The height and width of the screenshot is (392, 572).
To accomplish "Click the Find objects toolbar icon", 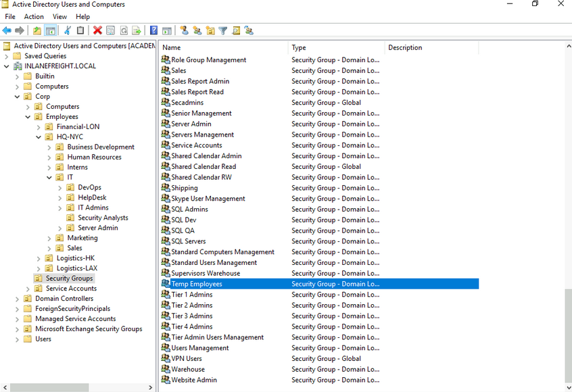I will pyautogui.click(x=236, y=30).
